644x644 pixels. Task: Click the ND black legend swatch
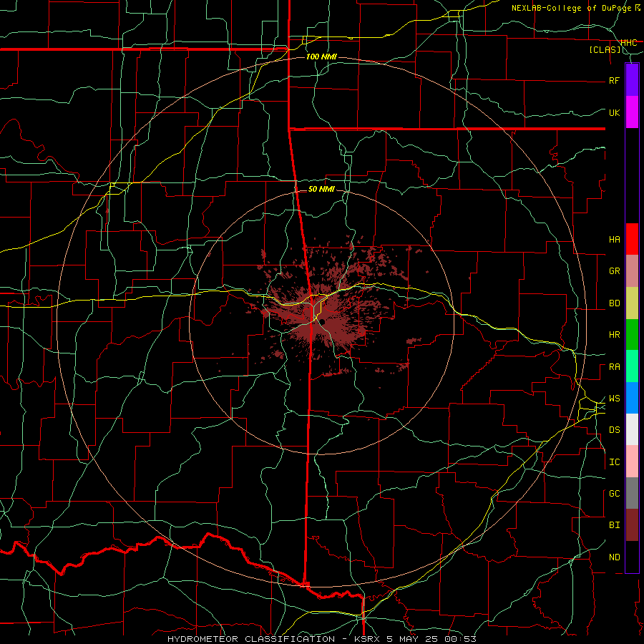[x=632, y=557]
